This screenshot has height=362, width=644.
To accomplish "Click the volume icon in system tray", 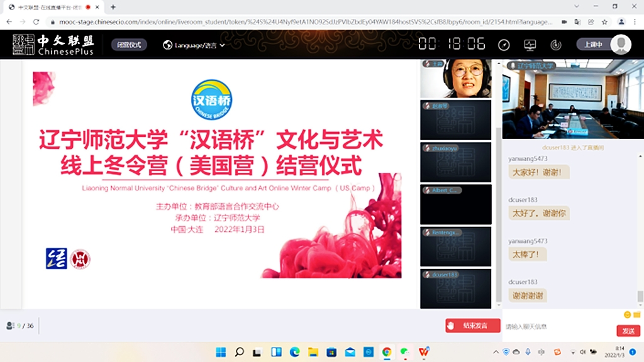I will (x=582, y=352).
